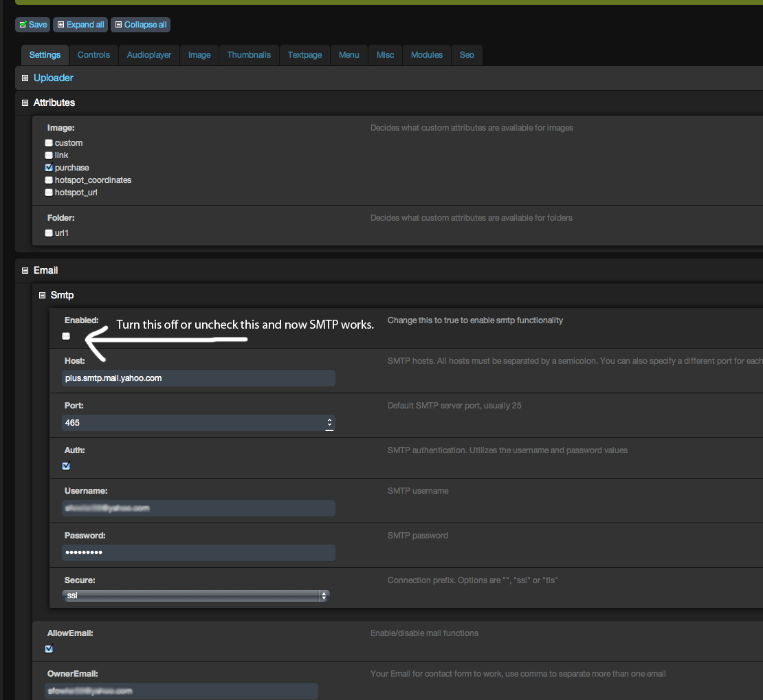
Task: Enable the custom image attribute checkbox
Action: pyautogui.click(x=49, y=143)
